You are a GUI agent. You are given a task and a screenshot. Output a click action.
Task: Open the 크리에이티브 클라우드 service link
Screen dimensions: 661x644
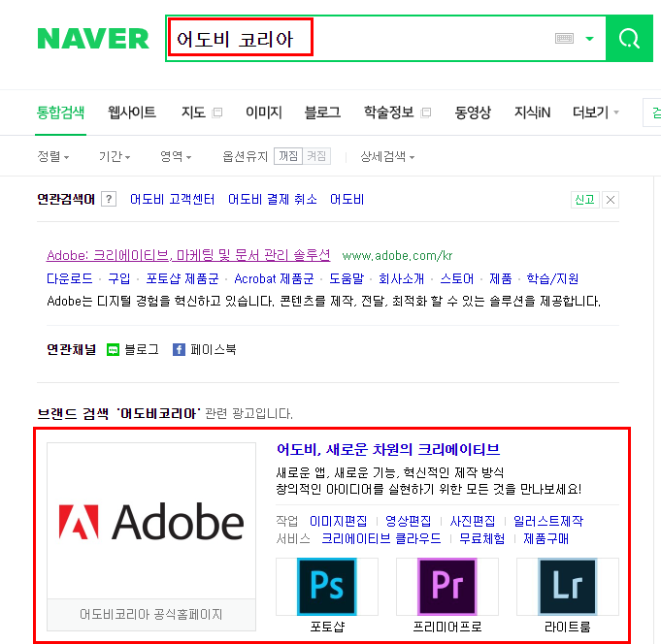tap(381, 538)
